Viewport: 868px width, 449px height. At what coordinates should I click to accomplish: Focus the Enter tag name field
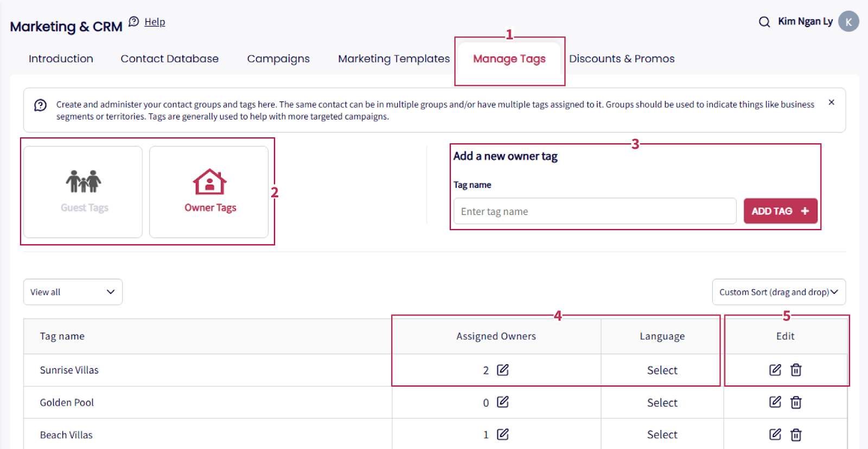[595, 211]
